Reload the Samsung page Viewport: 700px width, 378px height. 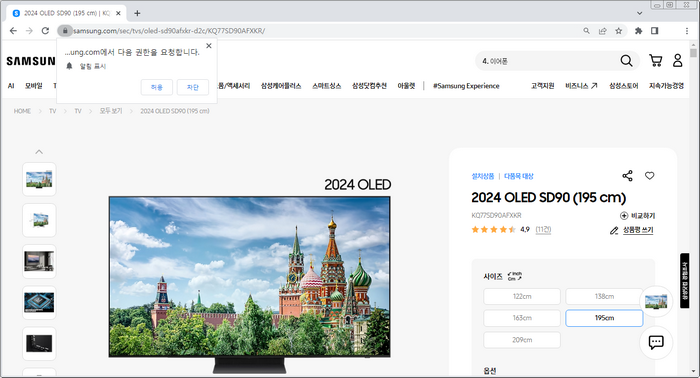tap(45, 31)
